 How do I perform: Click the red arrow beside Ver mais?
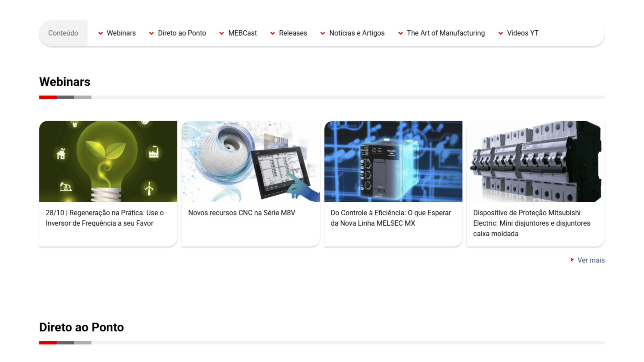(572, 260)
